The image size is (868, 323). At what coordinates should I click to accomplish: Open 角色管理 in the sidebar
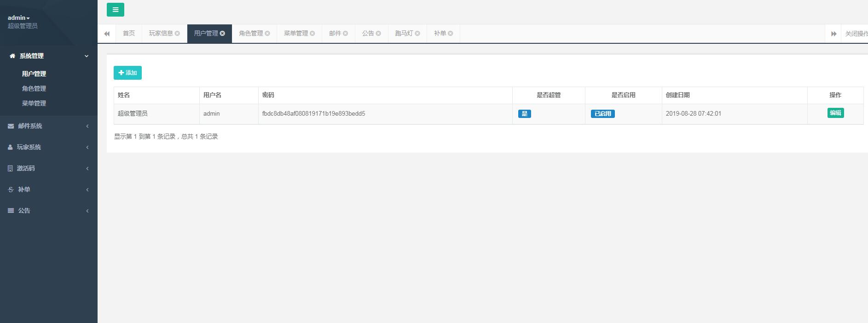tap(34, 88)
